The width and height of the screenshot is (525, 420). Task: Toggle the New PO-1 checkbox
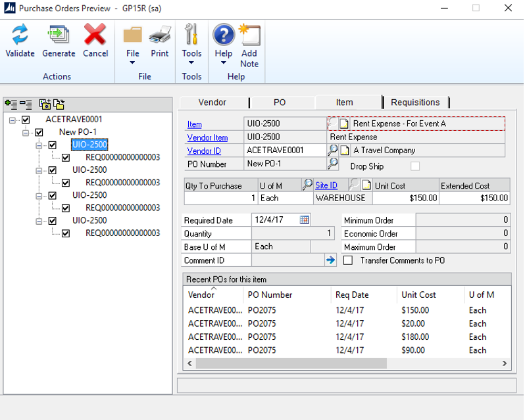39,132
